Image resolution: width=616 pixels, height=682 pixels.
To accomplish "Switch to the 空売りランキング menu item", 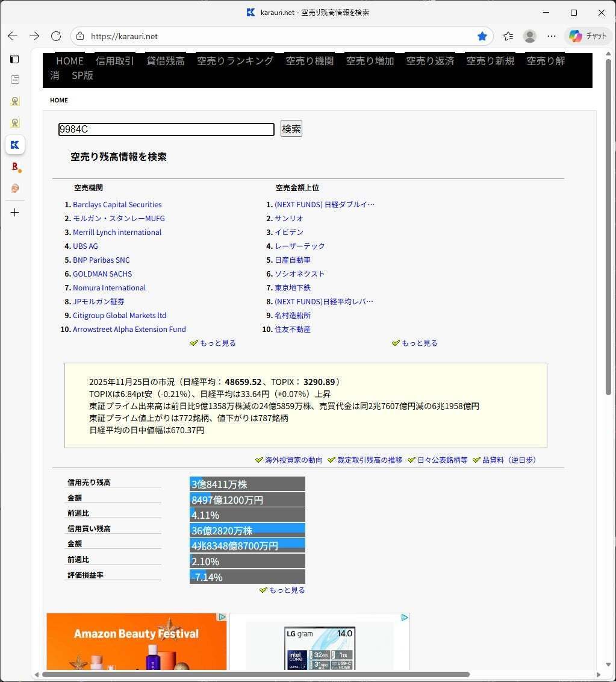I will (234, 61).
